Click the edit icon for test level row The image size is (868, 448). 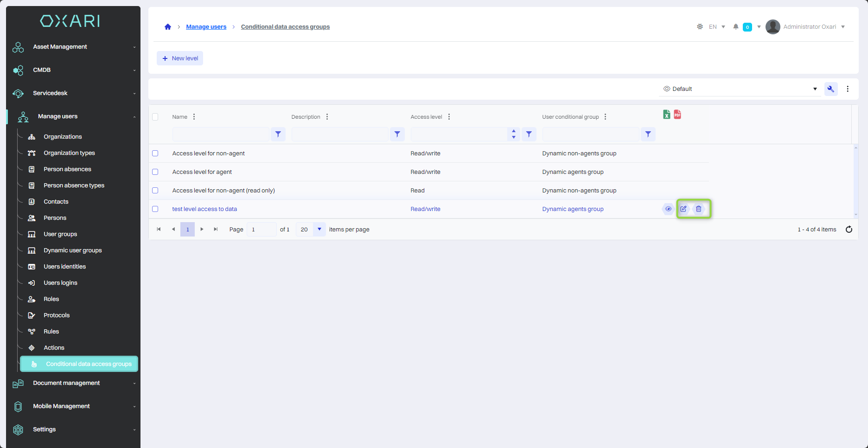tap(683, 209)
